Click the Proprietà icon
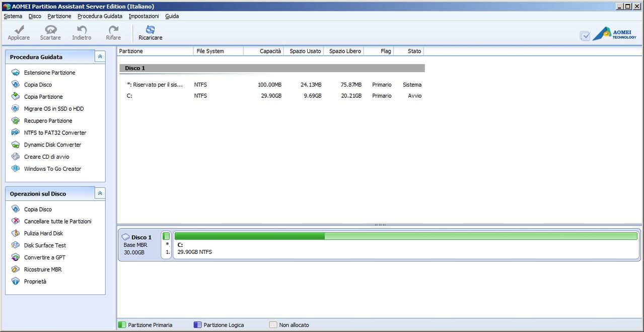Image resolution: width=644 pixels, height=332 pixels. [16, 282]
